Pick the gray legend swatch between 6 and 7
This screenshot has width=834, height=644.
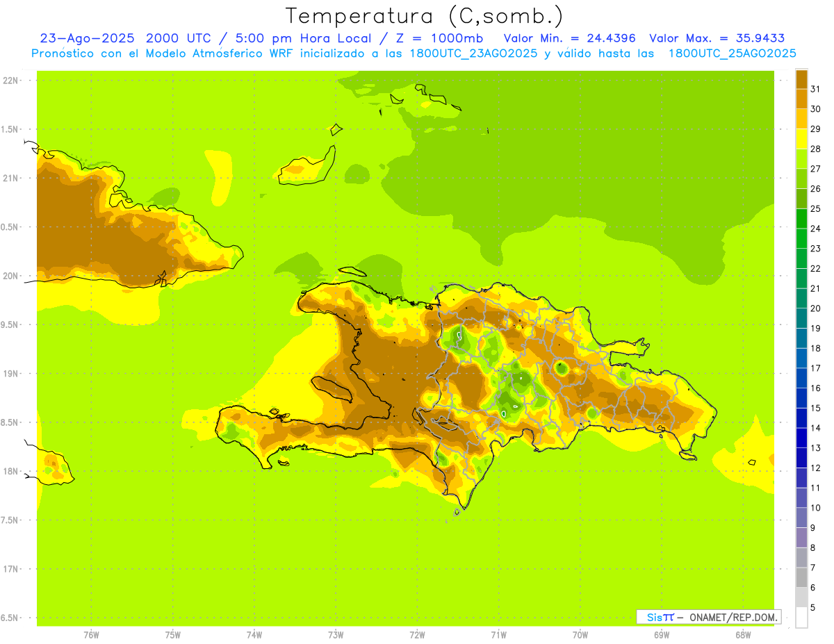[801, 577]
